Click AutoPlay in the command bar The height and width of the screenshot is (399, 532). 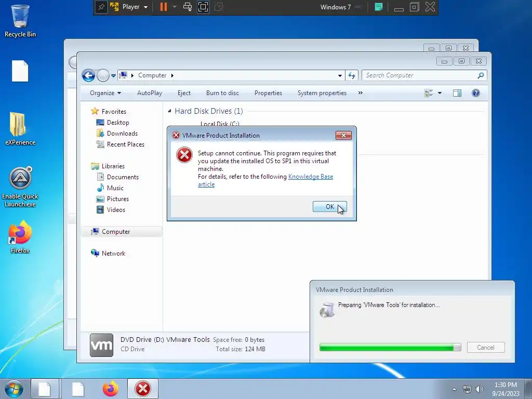click(x=149, y=93)
